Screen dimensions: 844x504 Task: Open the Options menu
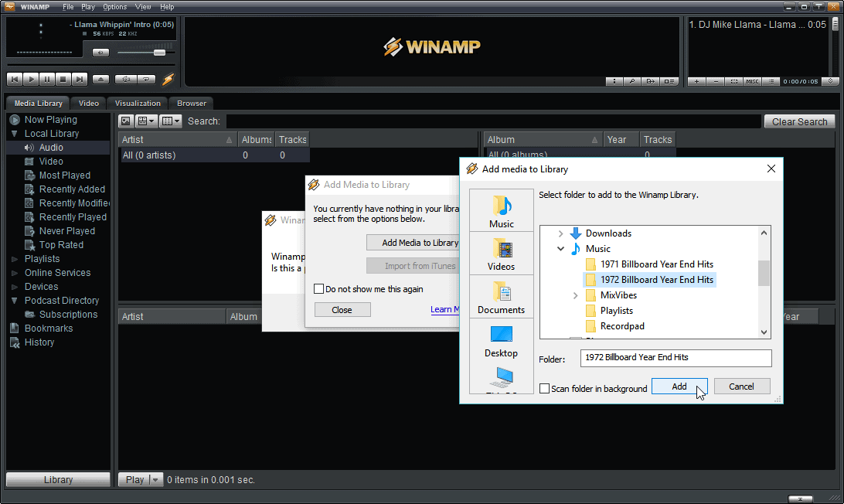click(x=114, y=6)
